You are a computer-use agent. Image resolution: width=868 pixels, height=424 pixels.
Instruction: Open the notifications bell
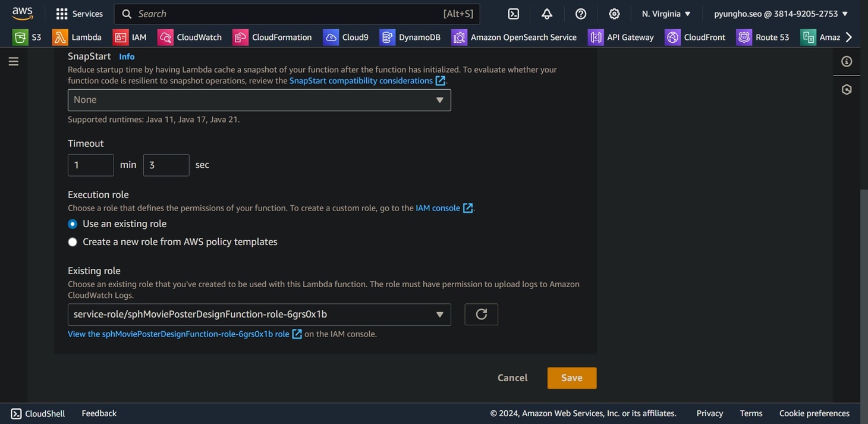pos(547,14)
